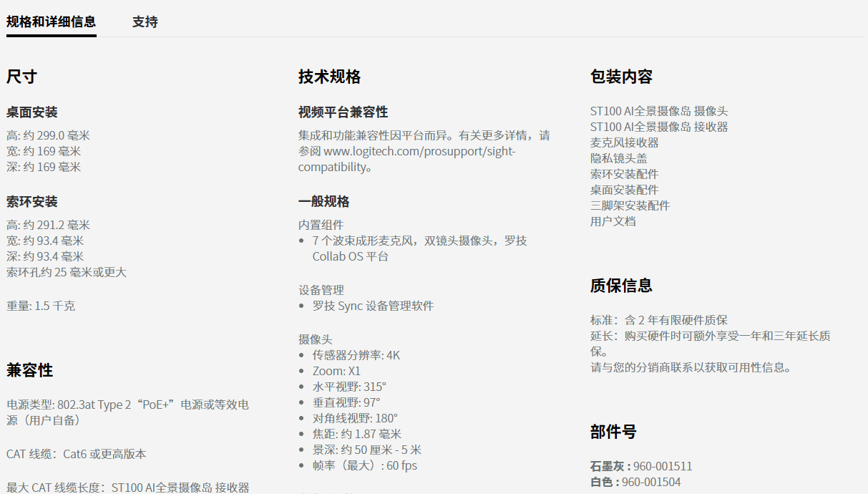Click the 重量: 1.5 千克 line
The image size is (868, 494).
(x=41, y=306)
